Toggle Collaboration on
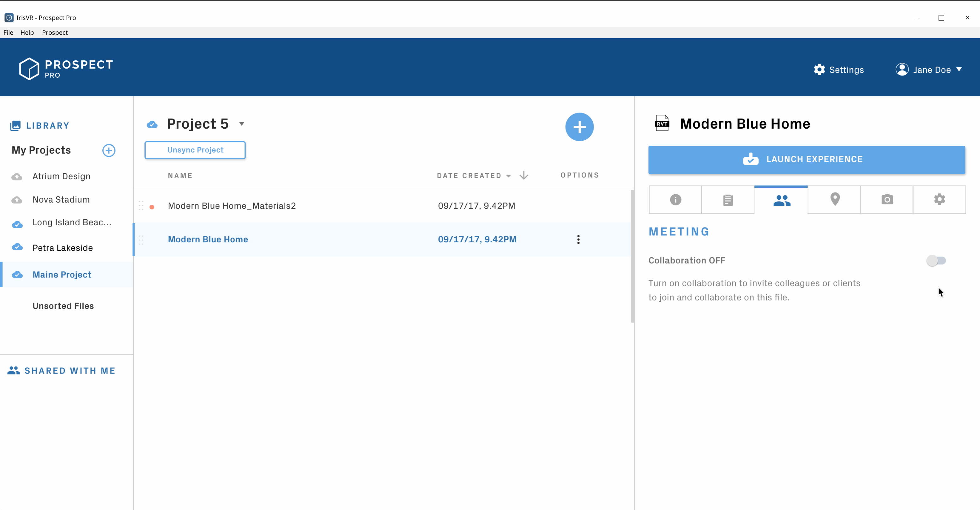The image size is (980, 510). 936,261
